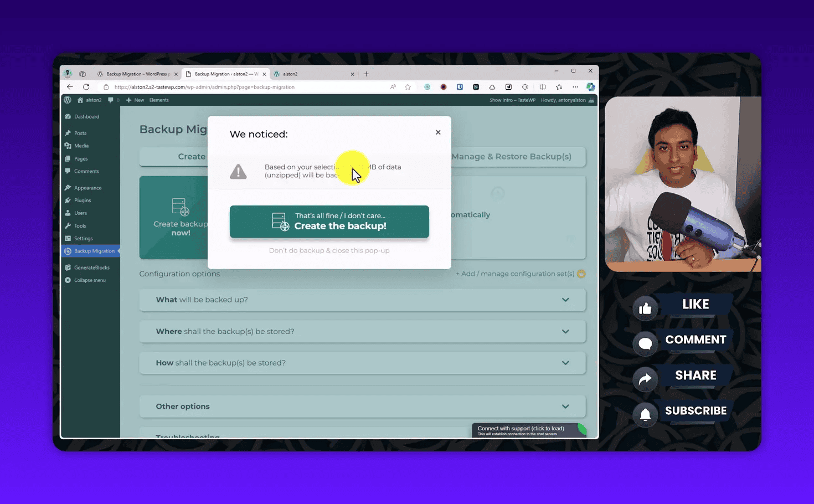The height and width of the screenshot is (504, 814).
Task: Expand 'How shall the backup(s) be stored?'
Action: (x=362, y=363)
